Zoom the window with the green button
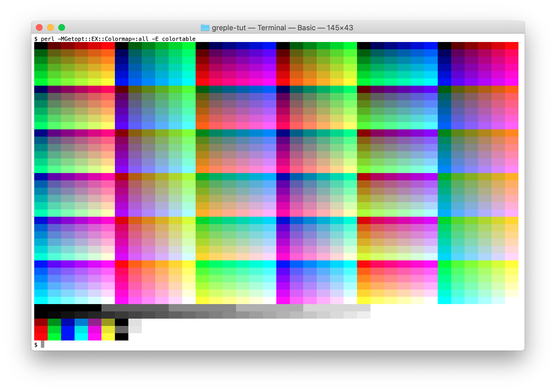Viewport: 556px width, 392px height. 62,27
